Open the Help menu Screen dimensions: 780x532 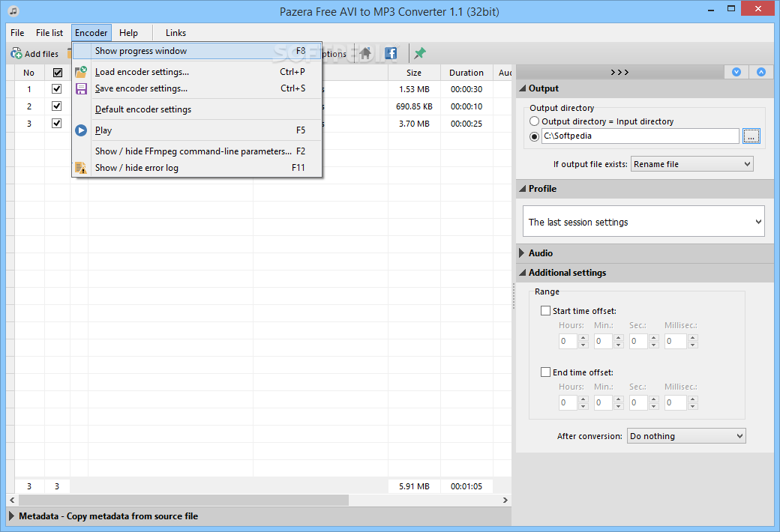[x=128, y=33]
